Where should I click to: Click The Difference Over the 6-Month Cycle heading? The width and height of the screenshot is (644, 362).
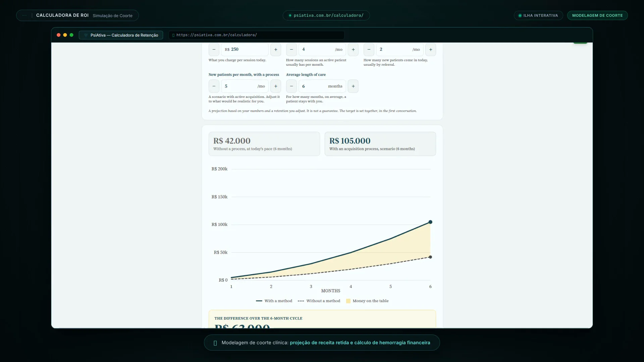coord(258,318)
